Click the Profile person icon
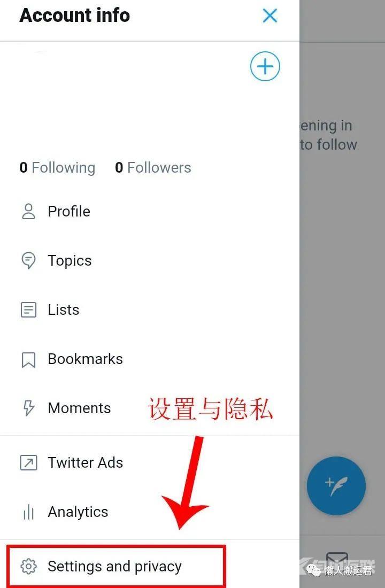385x588 pixels. coord(28,212)
